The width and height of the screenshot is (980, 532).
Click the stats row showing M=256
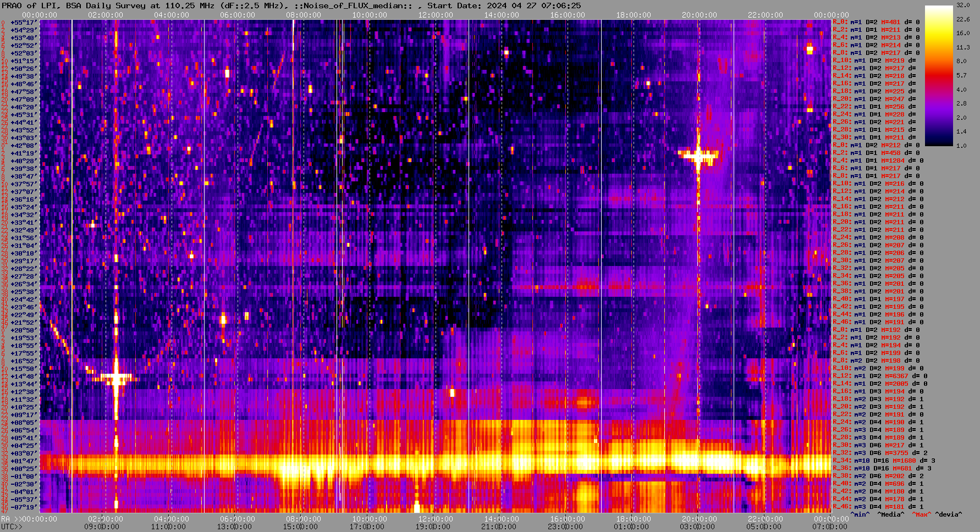point(876,107)
